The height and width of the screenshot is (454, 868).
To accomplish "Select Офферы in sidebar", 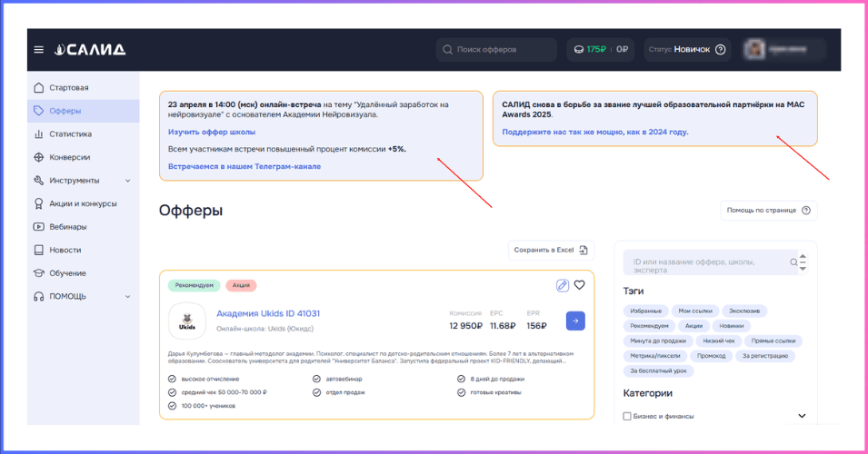I will coord(83,111).
